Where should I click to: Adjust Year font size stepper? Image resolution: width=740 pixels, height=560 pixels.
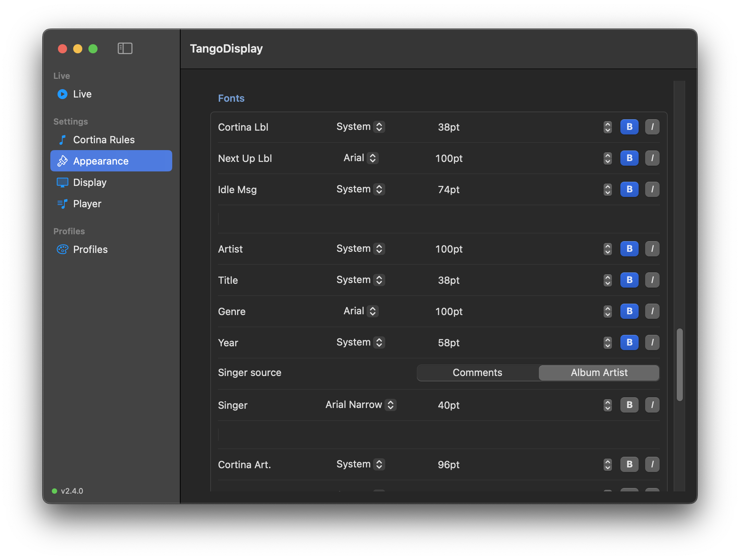pyautogui.click(x=608, y=342)
